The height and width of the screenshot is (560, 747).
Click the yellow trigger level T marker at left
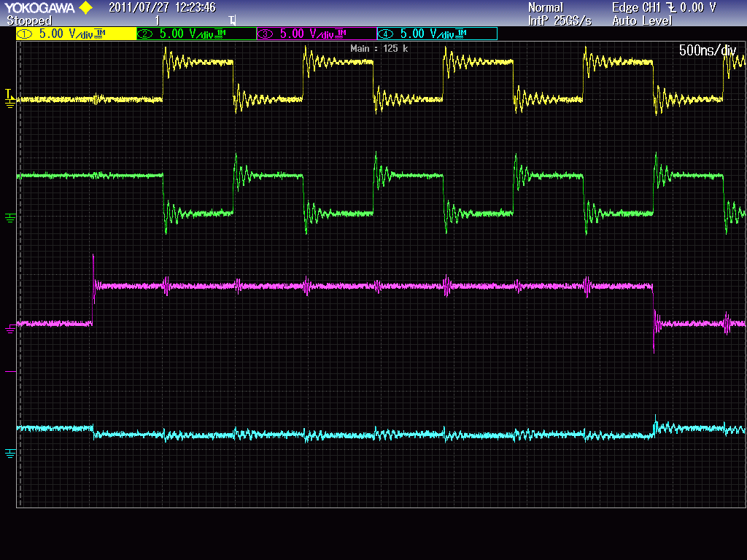[x=8, y=93]
